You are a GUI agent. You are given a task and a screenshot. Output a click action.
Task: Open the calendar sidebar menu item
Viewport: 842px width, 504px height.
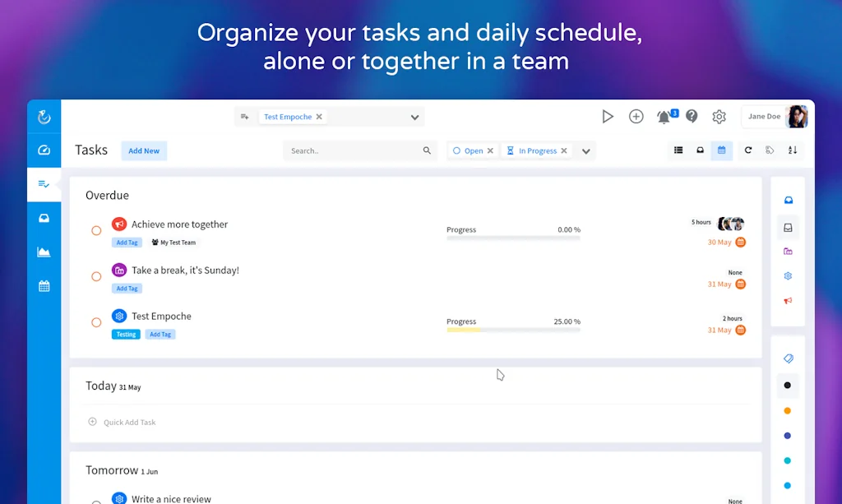[44, 286]
